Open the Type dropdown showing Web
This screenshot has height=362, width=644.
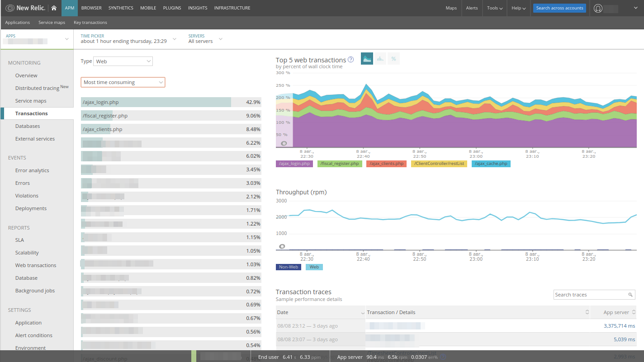click(x=123, y=61)
